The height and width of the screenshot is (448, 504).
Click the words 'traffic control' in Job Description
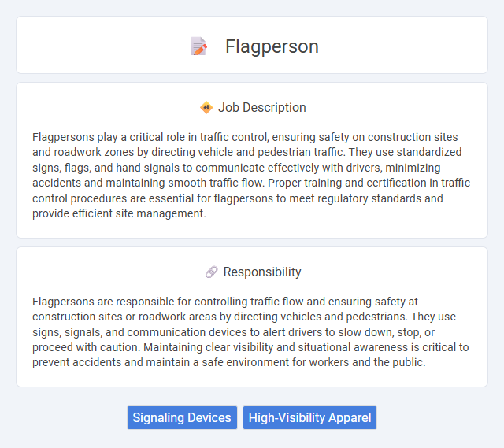coord(234,137)
